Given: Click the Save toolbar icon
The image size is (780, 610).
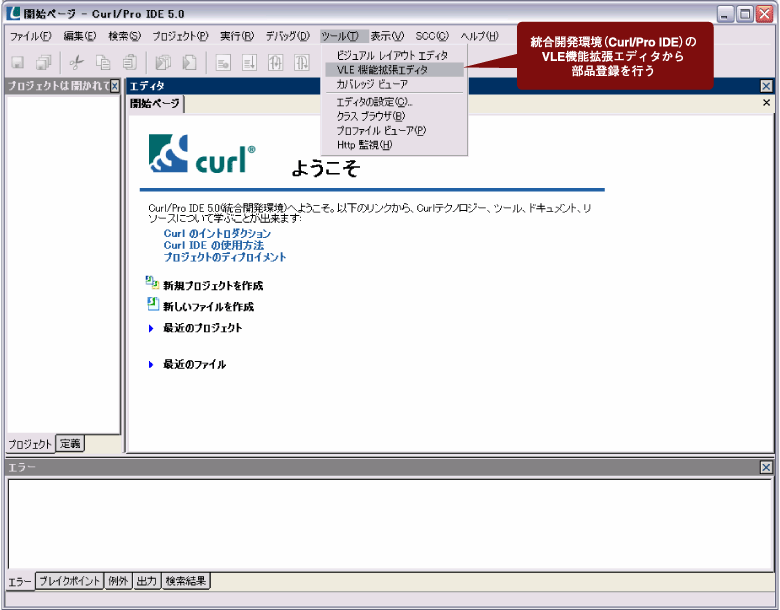Looking at the screenshot, I should coord(18,62).
